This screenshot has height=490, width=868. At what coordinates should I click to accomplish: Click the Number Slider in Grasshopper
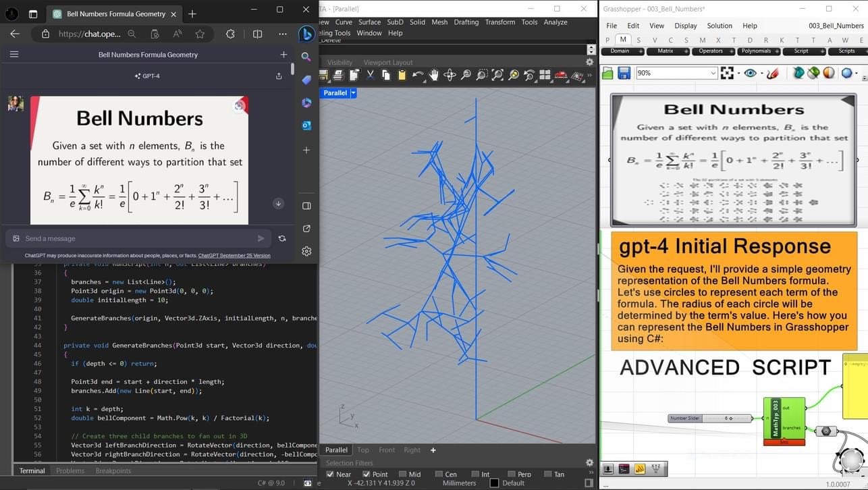coord(711,418)
